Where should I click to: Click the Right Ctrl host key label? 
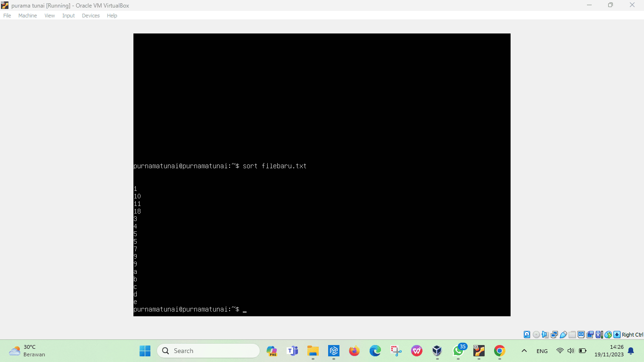click(x=632, y=335)
